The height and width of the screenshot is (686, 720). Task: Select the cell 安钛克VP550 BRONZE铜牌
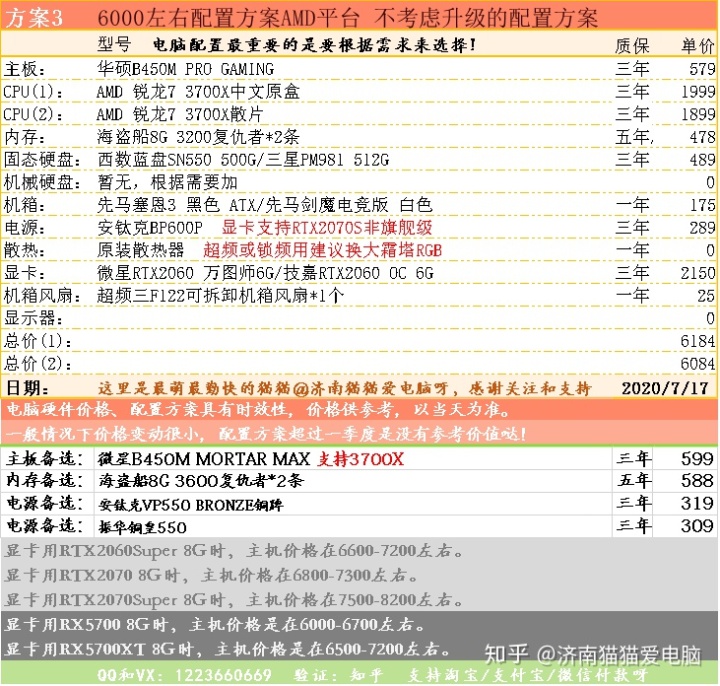(x=191, y=505)
